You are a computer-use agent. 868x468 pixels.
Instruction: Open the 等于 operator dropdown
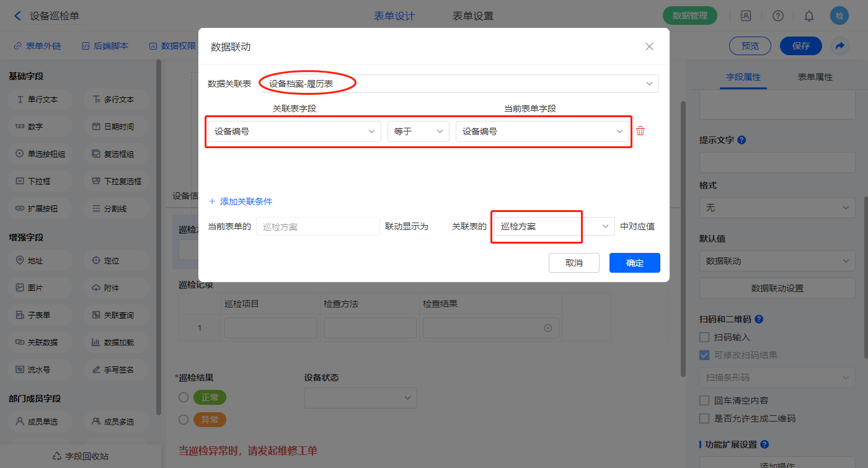tap(418, 131)
